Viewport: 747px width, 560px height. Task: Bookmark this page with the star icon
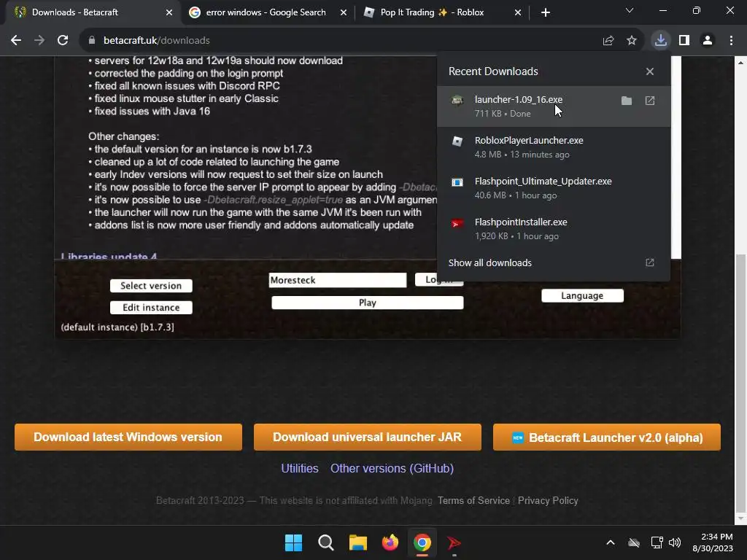click(632, 41)
